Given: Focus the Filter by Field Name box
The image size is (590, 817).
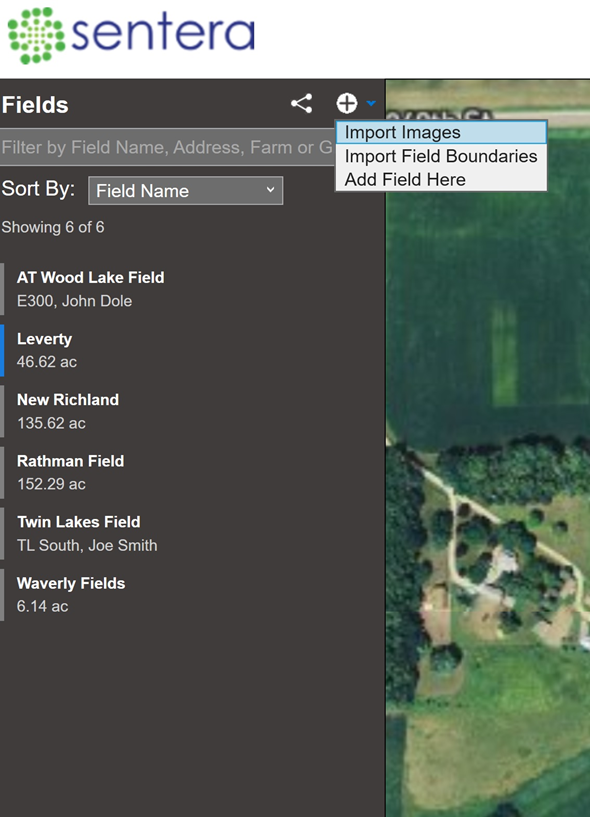Looking at the screenshot, I should click(x=167, y=147).
